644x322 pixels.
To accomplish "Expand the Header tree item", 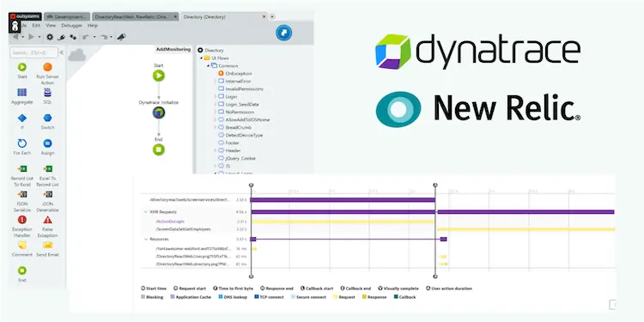I will (x=215, y=150).
